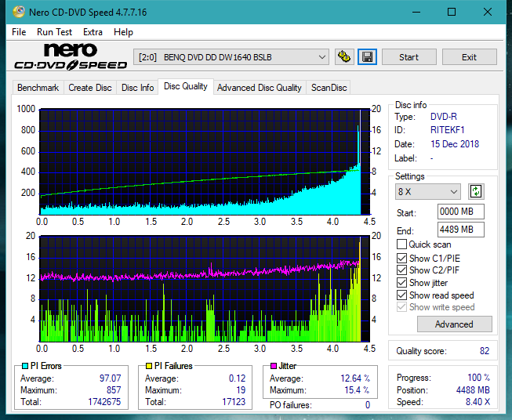Viewport: 512px width, 420px height.
Task: Switch to the Create Disc tab
Action: coord(90,88)
